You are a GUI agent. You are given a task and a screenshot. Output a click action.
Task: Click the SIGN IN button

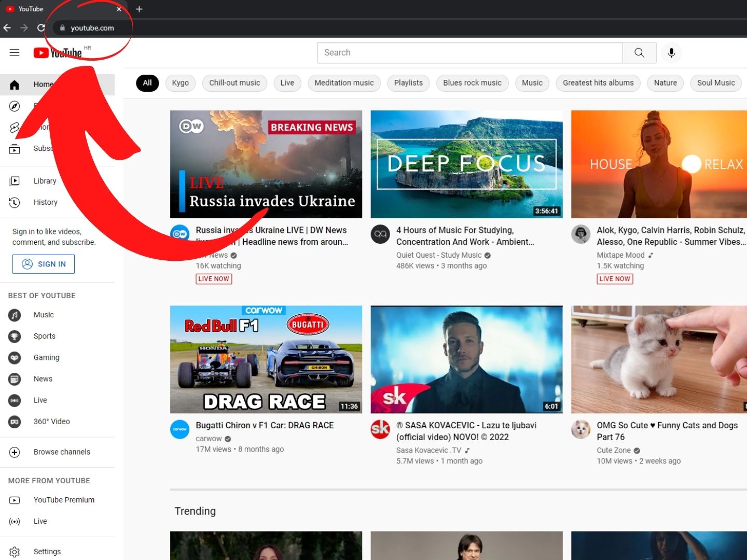[44, 264]
